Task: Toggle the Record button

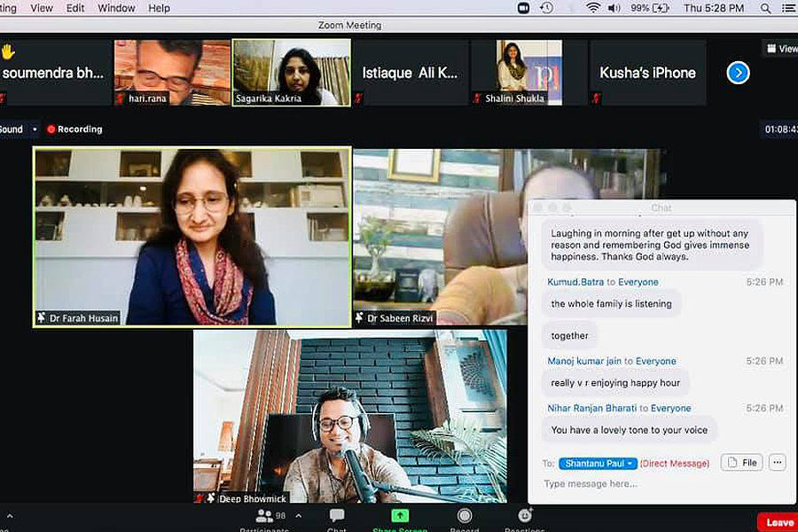Action: (x=464, y=516)
